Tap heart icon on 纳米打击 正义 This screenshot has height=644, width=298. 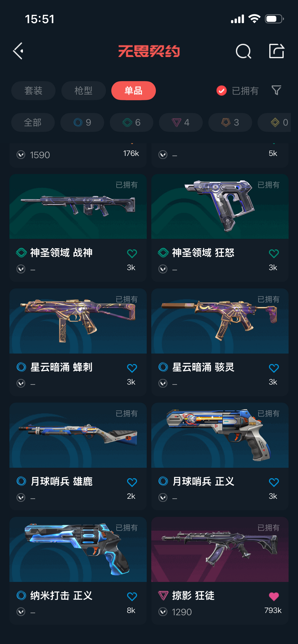(132, 596)
